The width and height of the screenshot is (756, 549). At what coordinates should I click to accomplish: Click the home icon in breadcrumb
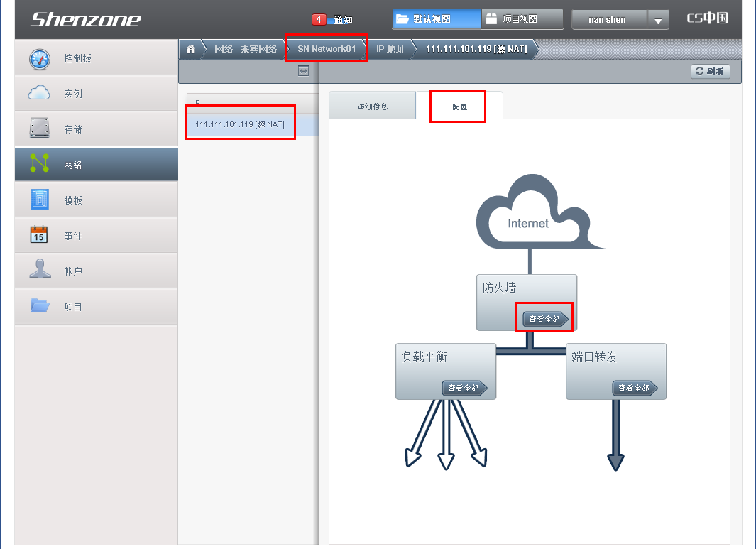pos(190,49)
